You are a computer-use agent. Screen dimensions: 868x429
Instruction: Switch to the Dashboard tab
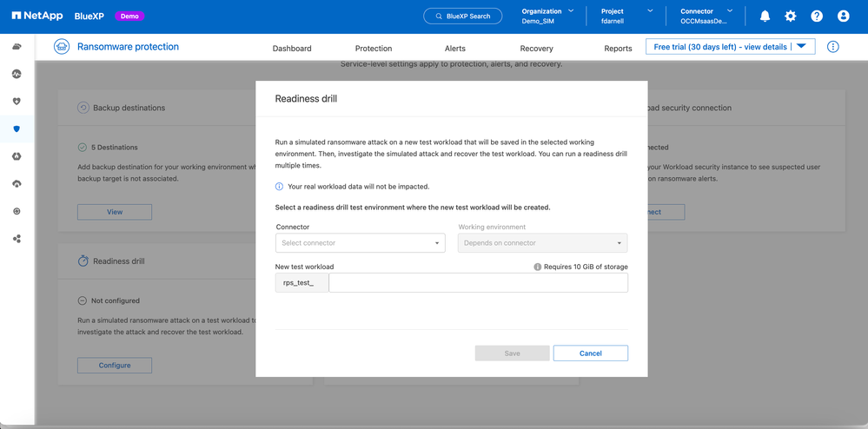click(292, 49)
